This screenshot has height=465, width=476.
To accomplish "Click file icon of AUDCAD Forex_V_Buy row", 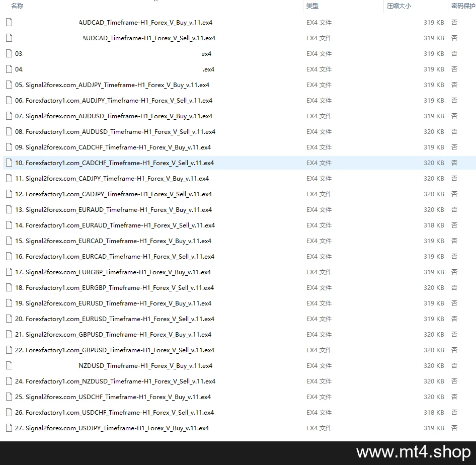I will pyautogui.click(x=9, y=22).
